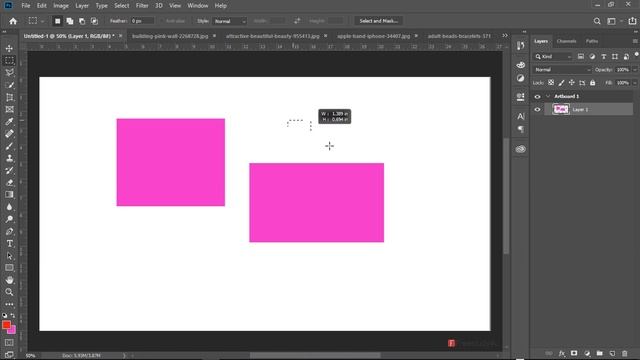Viewport: 640px width, 360px height.
Task: Open the File menu
Action: (26, 6)
